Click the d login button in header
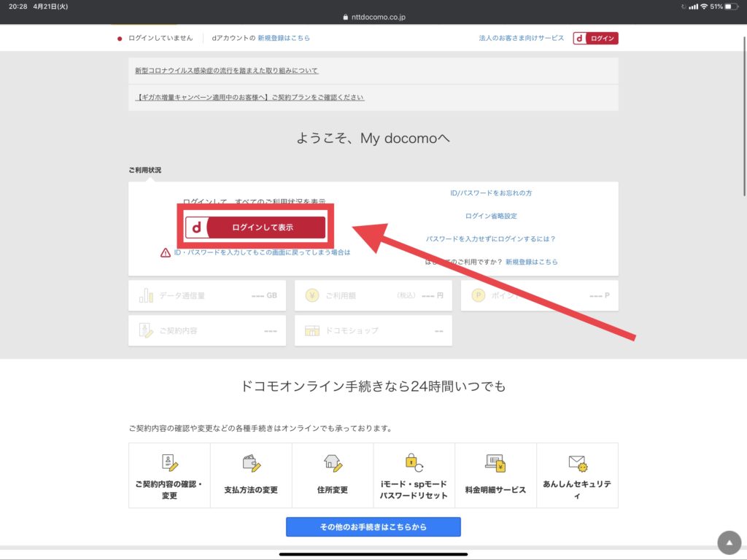 tap(595, 38)
